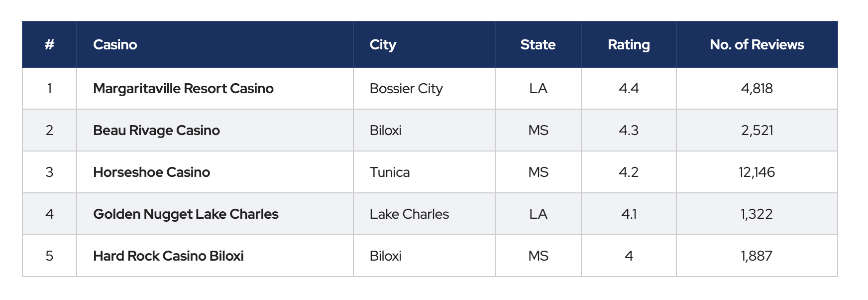Click the 2,521 reviews cell
Image resolution: width=868 pixels, height=300 pixels.
click(757, 131)
